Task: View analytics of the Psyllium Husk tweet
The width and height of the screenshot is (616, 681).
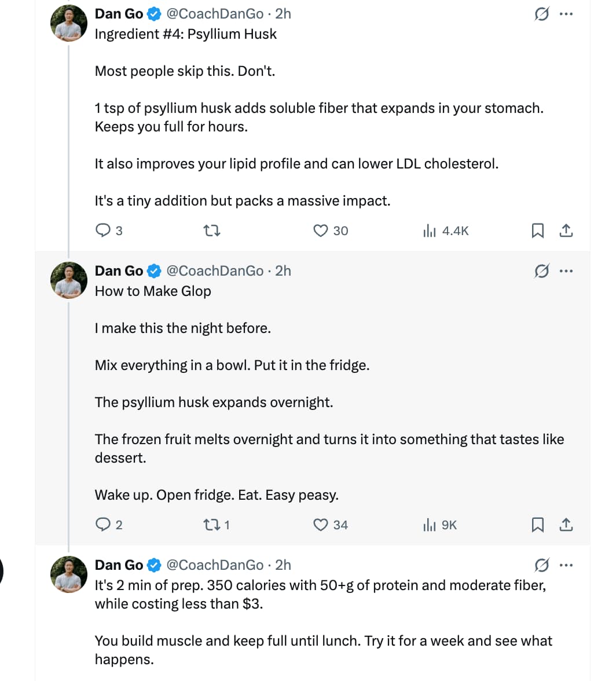Action: pos(430,231)
